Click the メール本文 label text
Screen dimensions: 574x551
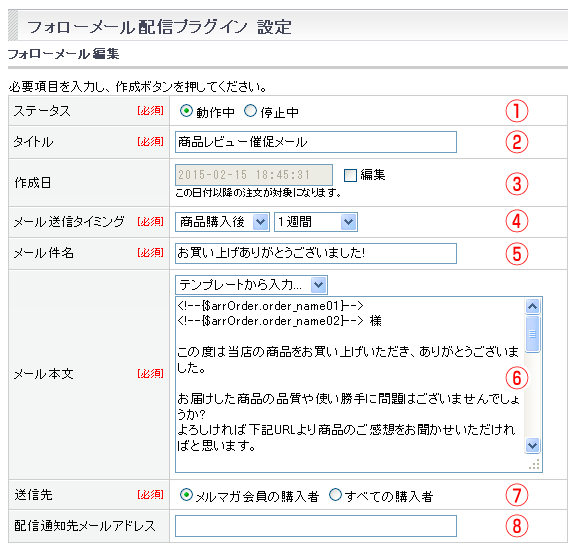click(x=44, y=374)
